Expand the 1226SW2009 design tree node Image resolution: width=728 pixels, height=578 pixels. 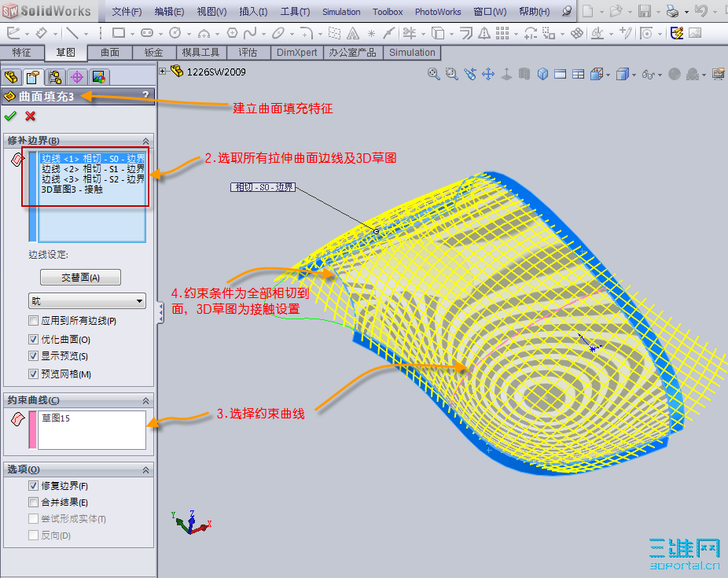pos(163,72)
